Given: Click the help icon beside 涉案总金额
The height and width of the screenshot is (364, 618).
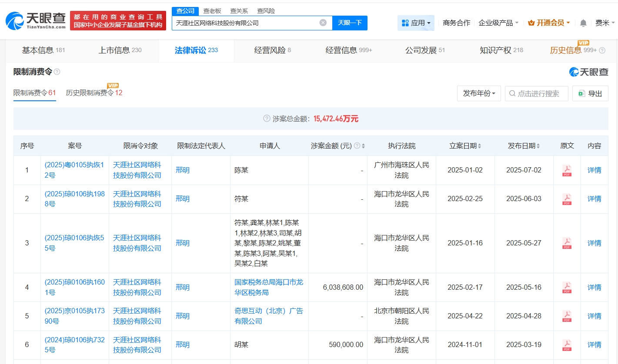Looking at the screenshot, I should [267, 119].
